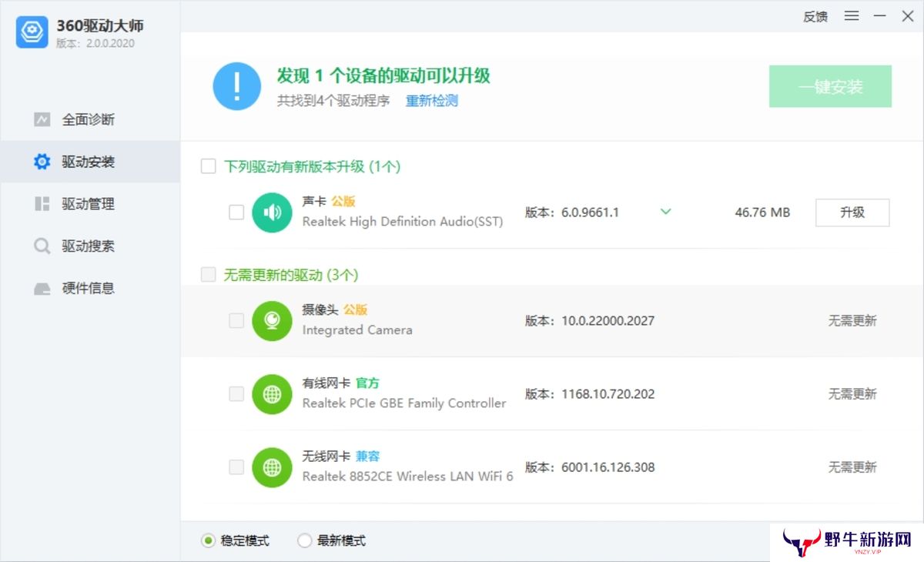Click the 兼容 tag on 无线网卡
Viewport: 924px width, 562px height.
(x=368, y=457)
